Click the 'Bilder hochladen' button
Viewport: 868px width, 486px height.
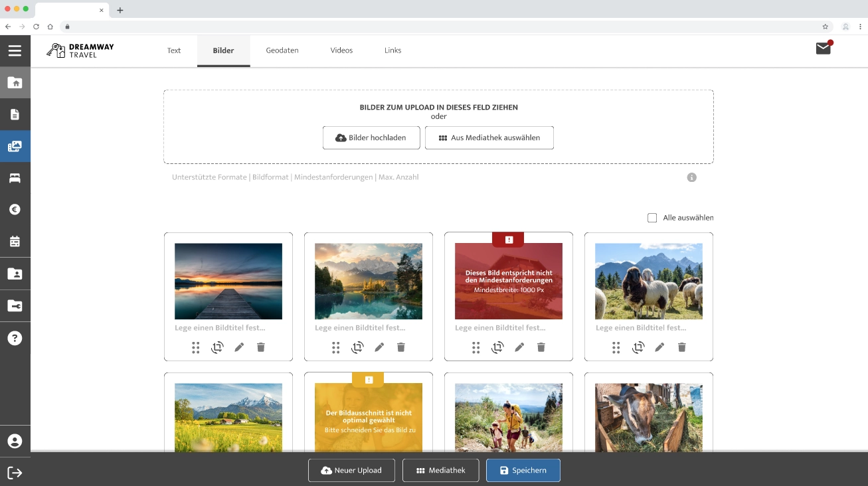(371, 138)
